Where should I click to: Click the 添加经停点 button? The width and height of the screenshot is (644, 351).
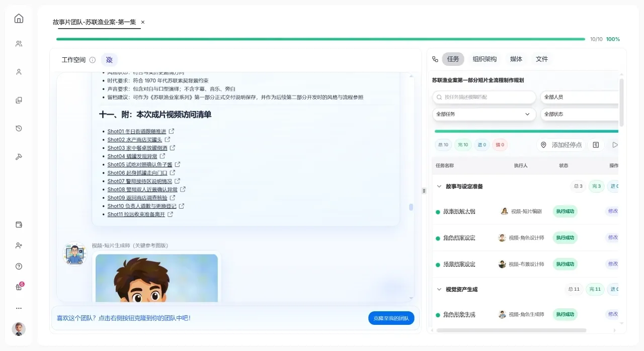click(x=561, y=145)
